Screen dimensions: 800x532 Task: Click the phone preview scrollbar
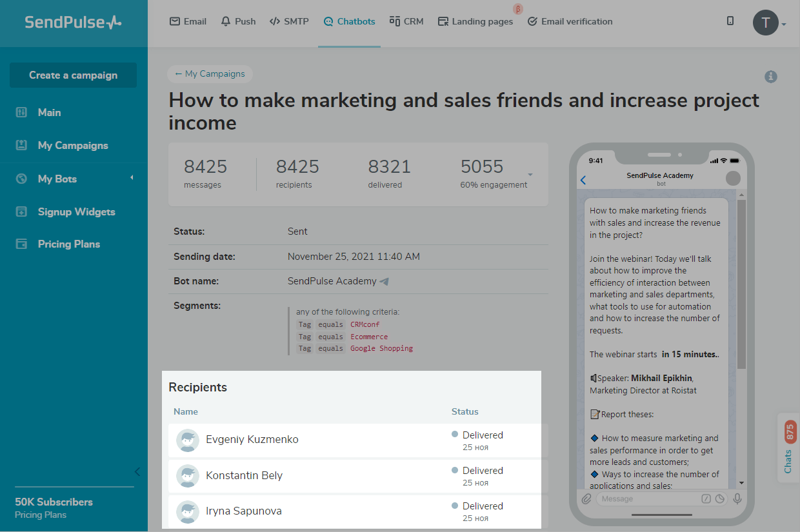(x=741, y=284)
